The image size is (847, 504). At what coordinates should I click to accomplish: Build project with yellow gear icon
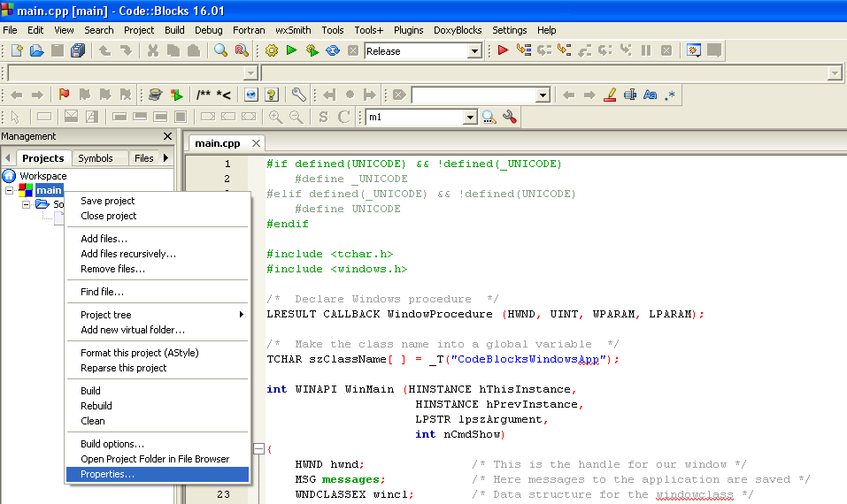click(272, 50)
